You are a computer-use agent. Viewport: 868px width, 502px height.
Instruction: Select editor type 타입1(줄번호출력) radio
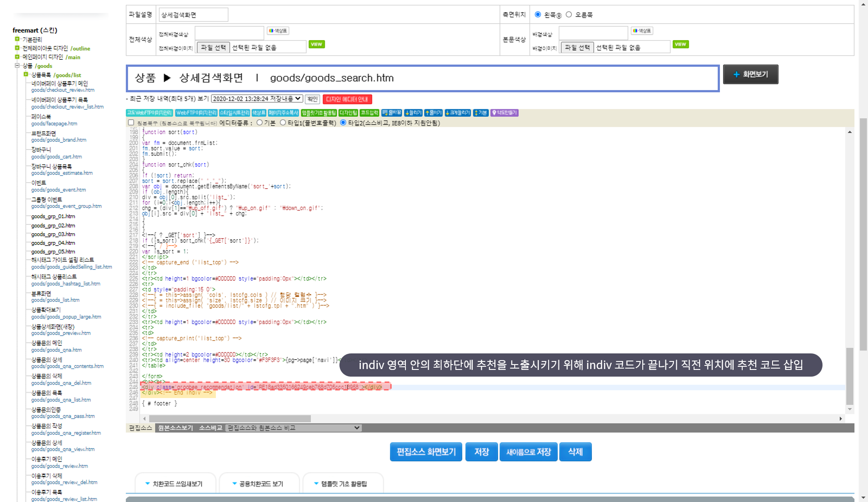coord(283,123)
